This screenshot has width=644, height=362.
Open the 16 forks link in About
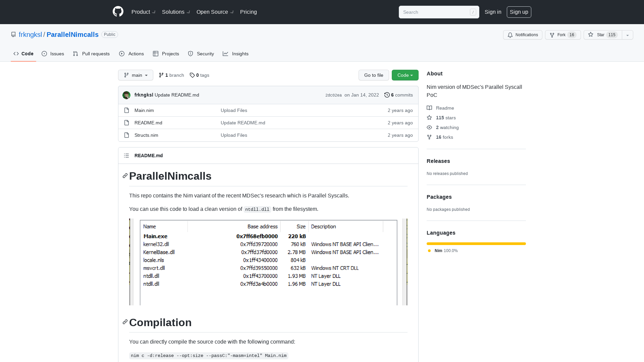coord(440,137)
